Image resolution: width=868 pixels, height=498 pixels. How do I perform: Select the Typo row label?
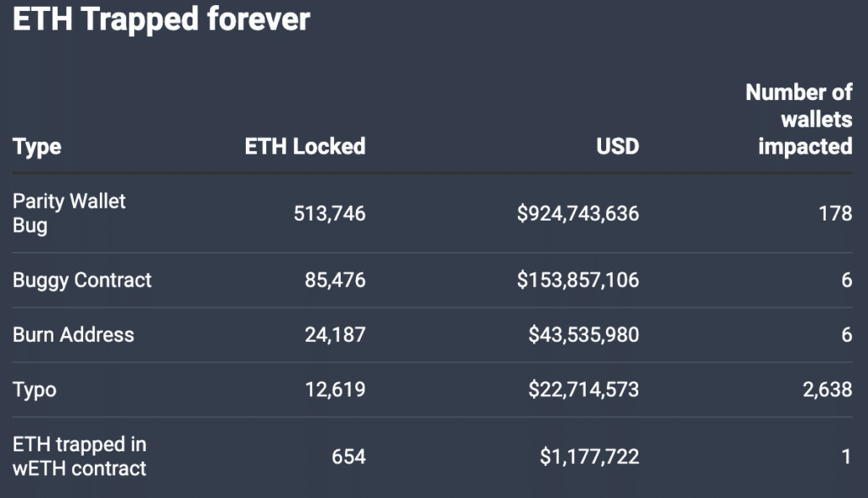tap(35, 389)
